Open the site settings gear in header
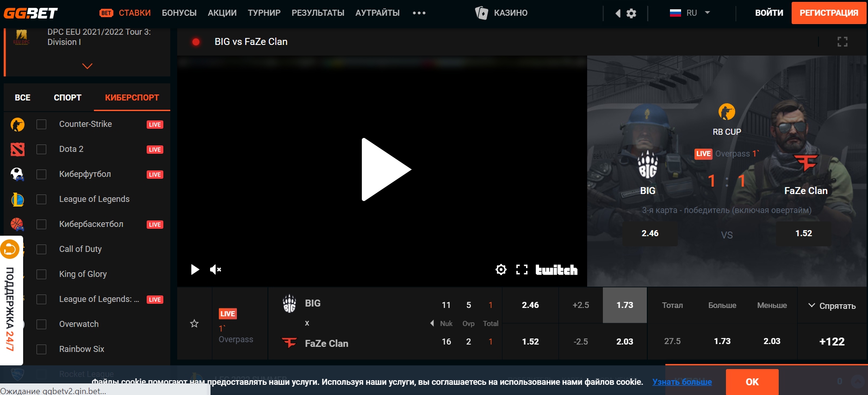Screen dimensions: 868x395 tap(631, 13)
